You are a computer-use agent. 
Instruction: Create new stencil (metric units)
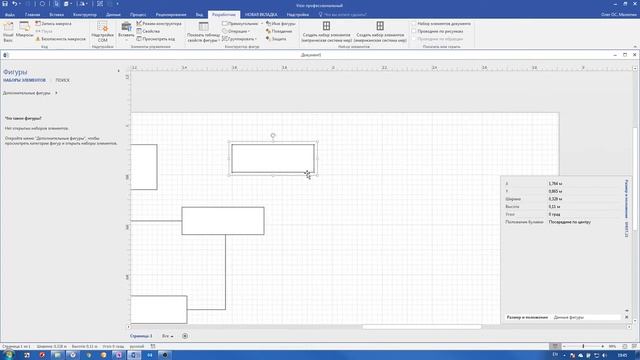click(x=327, y=32)
